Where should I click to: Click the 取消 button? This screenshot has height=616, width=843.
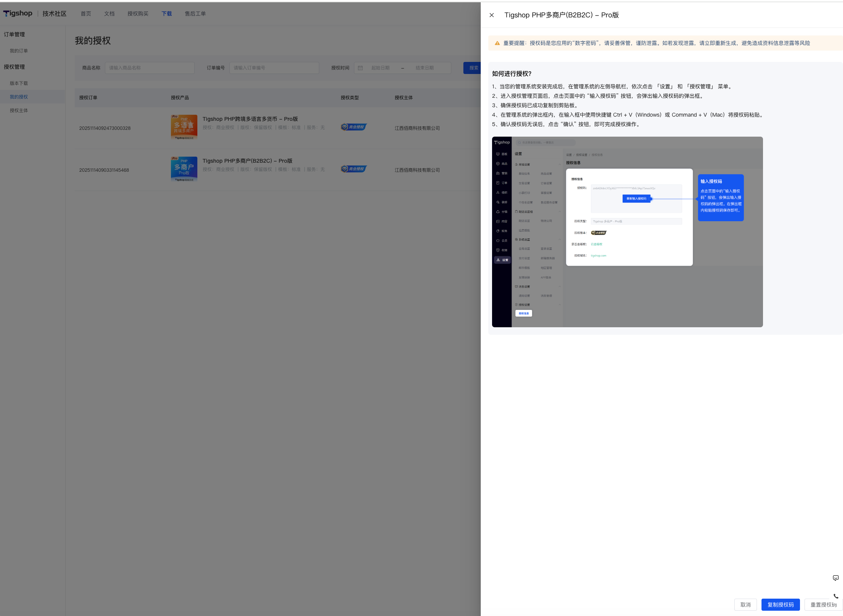tap(745, 605)
